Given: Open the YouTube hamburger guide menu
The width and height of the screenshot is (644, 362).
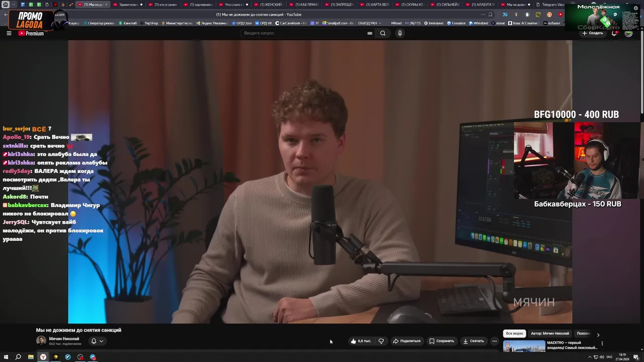Looking at the screenshot, I should pyautogui.click(x=9, y=33).
